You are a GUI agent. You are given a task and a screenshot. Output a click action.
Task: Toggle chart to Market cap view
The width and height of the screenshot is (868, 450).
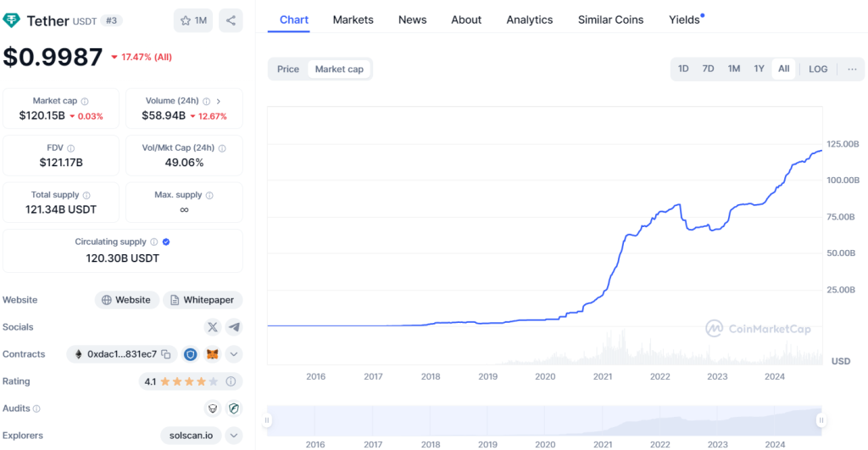click(x=339, y=69)
